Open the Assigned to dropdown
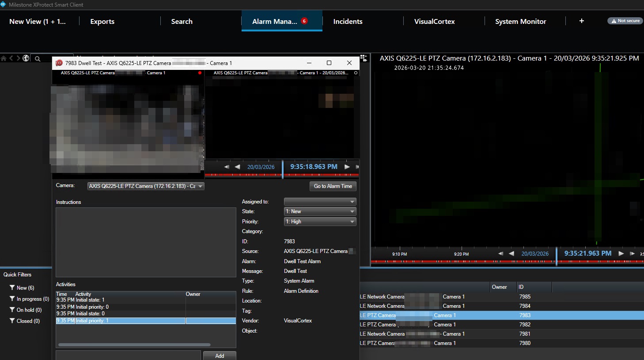 (x=320, y=202)
